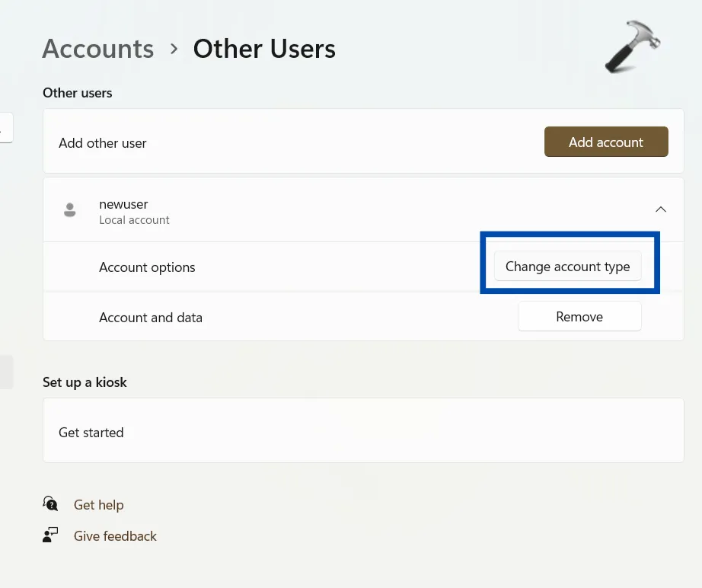The width and height of the screenshot is (702, 588).
Task: Select the newuser account name
Action: 123,204
